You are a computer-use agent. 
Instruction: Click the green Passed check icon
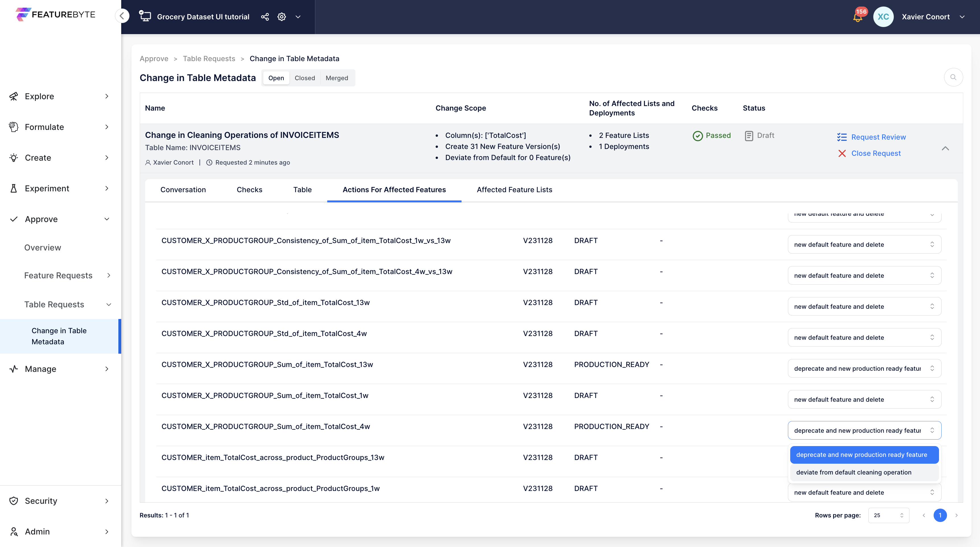[697, 136]
